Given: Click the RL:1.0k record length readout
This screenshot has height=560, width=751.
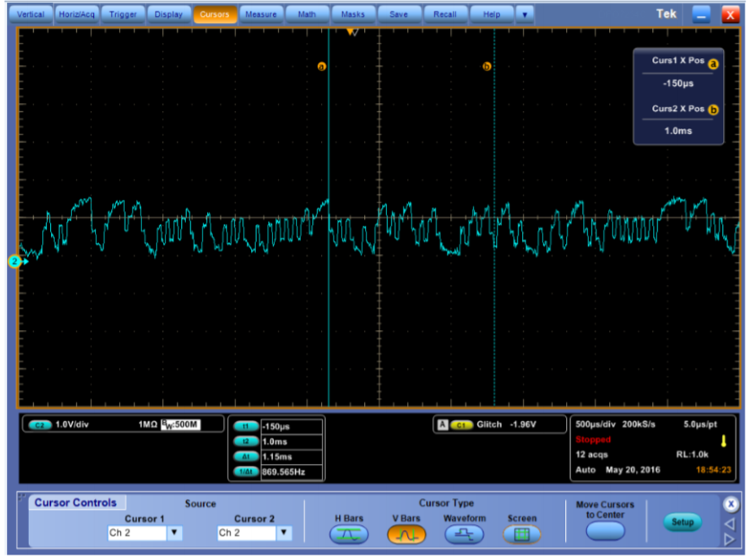Looking at the screenshot, I should (x=692, y=455).
